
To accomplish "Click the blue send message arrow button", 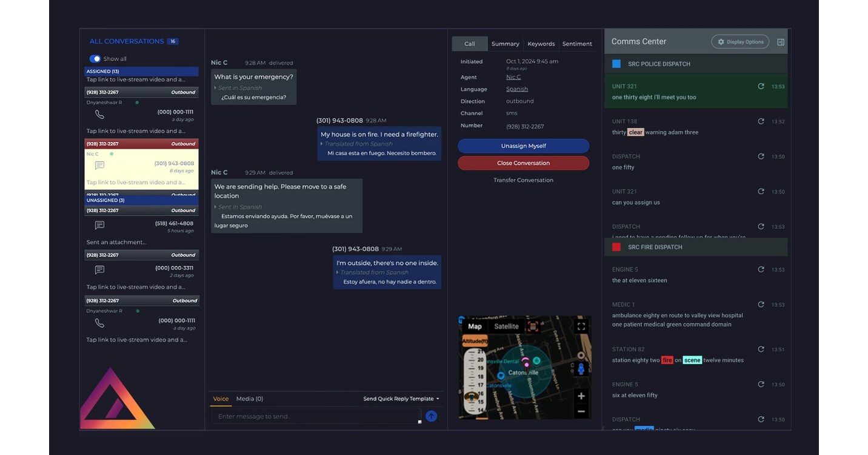I will tap(431, 416).
